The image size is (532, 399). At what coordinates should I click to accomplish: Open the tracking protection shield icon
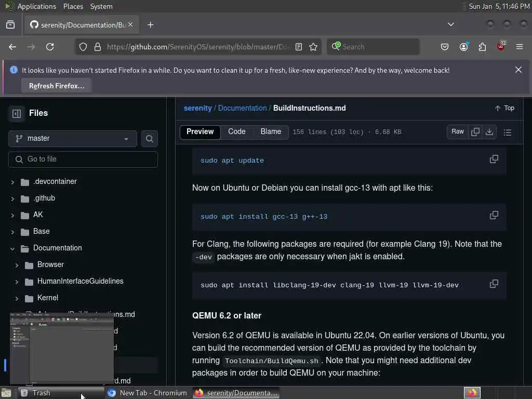coord(83,47)
